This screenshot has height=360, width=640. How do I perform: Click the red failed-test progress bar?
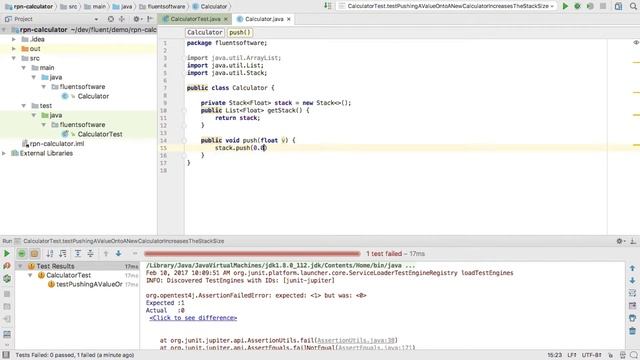(252, 253)
